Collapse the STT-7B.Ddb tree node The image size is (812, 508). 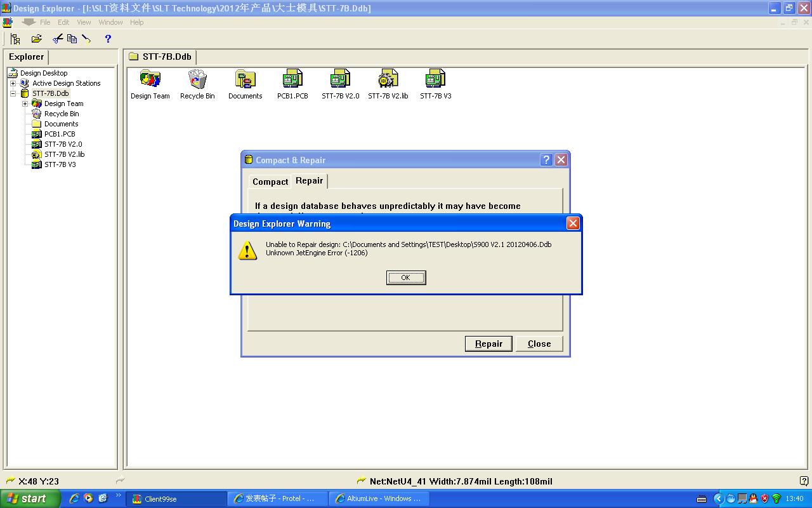(x=13, y=93)
